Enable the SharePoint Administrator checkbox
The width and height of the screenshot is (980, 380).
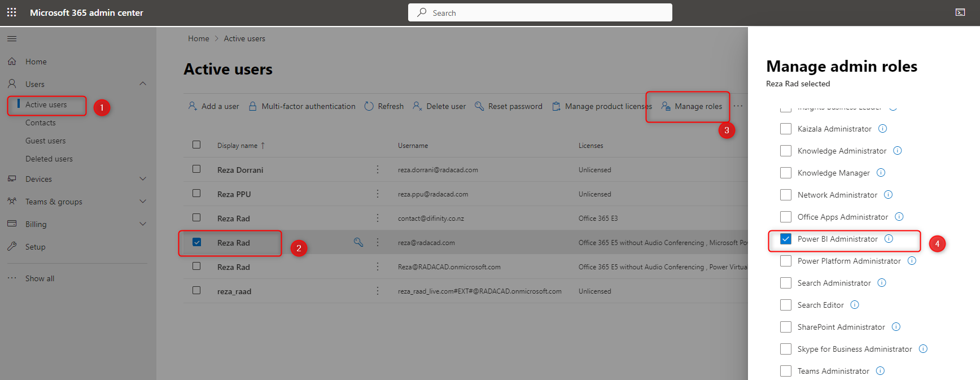(785, 327)
